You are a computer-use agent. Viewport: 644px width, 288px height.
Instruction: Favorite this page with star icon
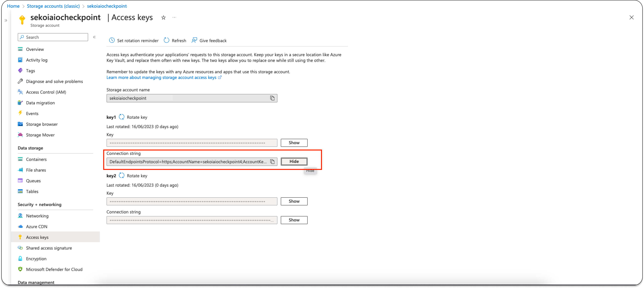tap(163, 17)
